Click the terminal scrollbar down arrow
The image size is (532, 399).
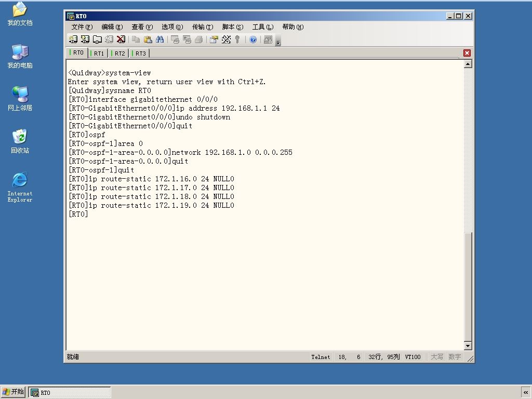click(x=468, y=345)
